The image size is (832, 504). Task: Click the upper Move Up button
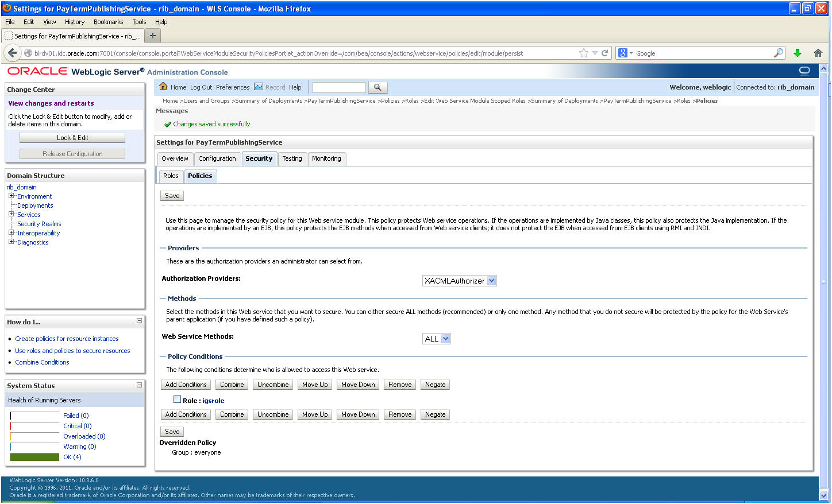click(315, 385)
